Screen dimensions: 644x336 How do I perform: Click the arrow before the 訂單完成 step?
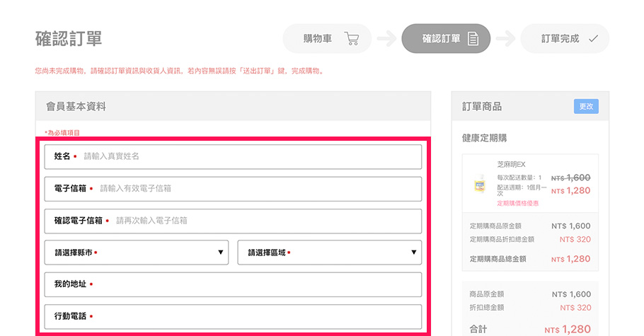point(505,39)
